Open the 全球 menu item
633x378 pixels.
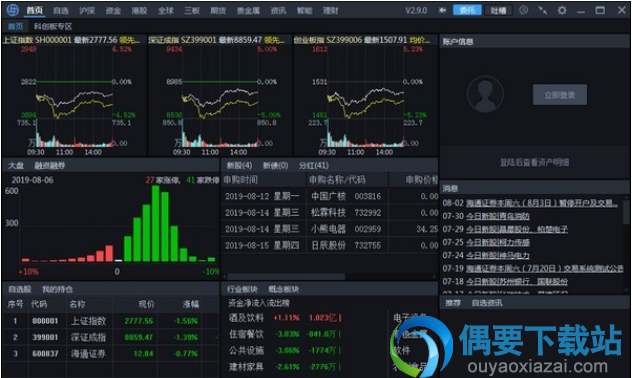(166, 10)
